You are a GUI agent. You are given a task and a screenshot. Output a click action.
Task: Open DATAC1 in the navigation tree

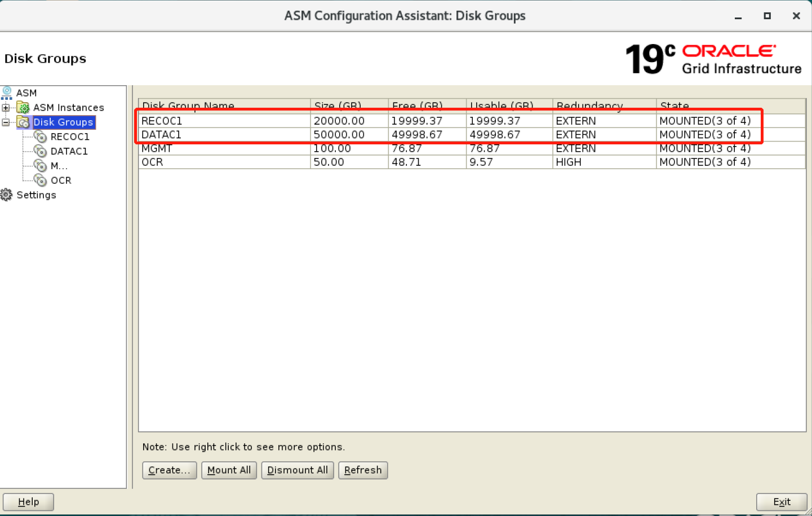(69, 151)
